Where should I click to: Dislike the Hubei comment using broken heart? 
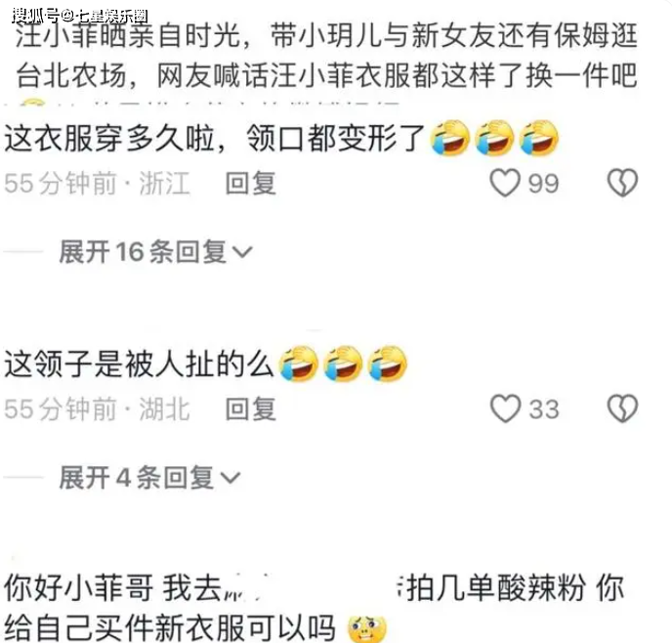[x=623, y=408]
